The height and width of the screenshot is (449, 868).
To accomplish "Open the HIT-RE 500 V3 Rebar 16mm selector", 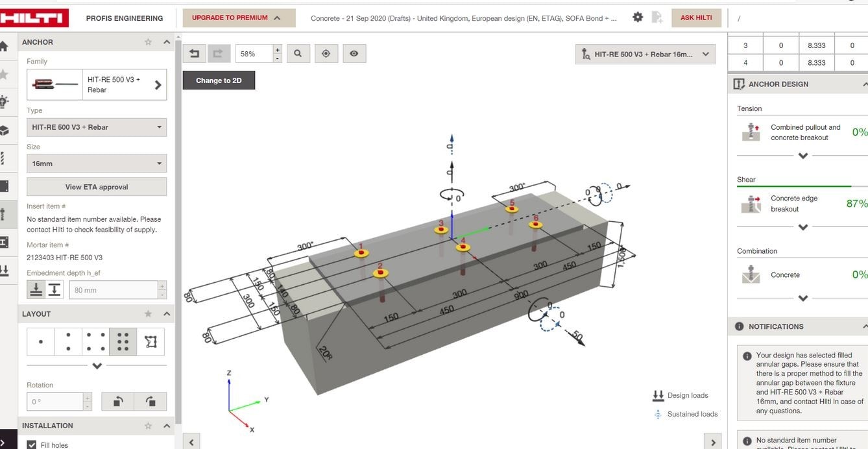I will click(x=645, y=53).
